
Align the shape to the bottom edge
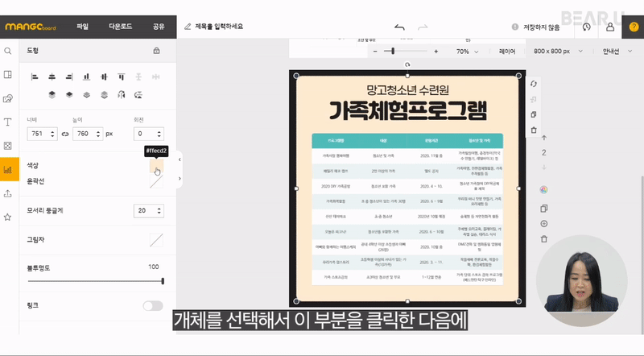tap(86, 77)
